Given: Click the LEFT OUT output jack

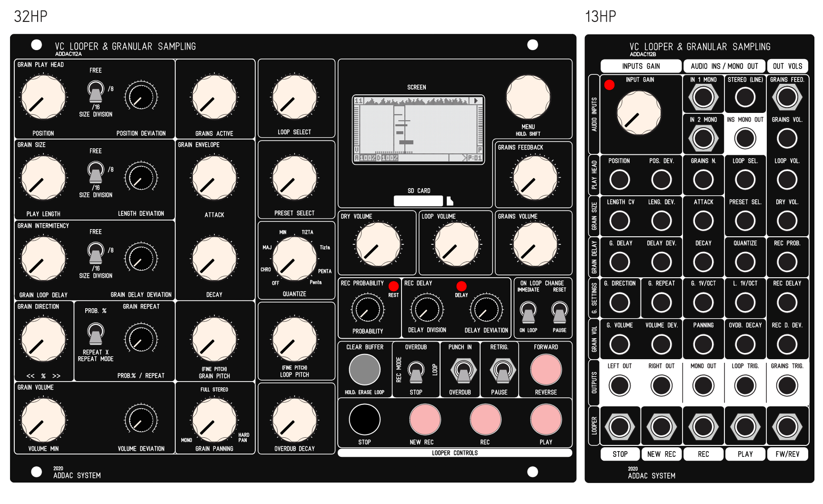Looking at the screenshot, I should (619, 385).
